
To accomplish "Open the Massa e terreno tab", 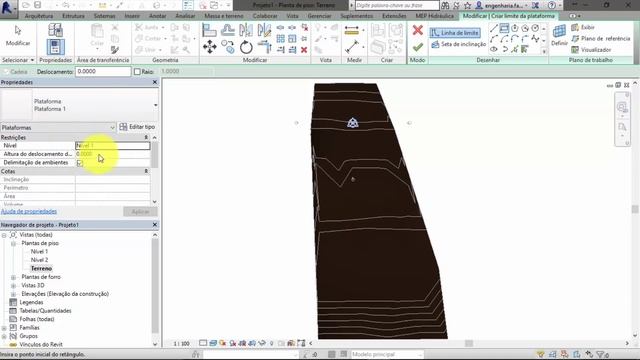I will [224, 16].
